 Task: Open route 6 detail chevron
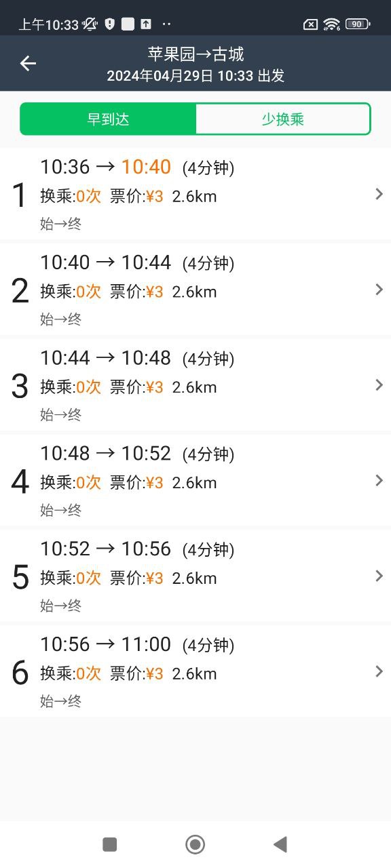379,672
